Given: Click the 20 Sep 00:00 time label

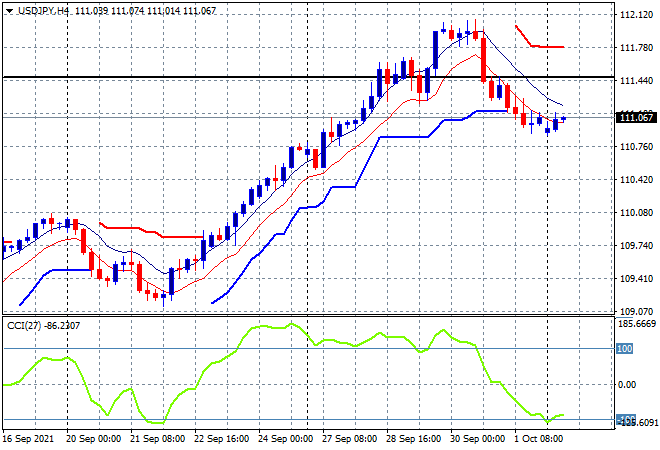Looking at the screenshot, I should (93, 439).
